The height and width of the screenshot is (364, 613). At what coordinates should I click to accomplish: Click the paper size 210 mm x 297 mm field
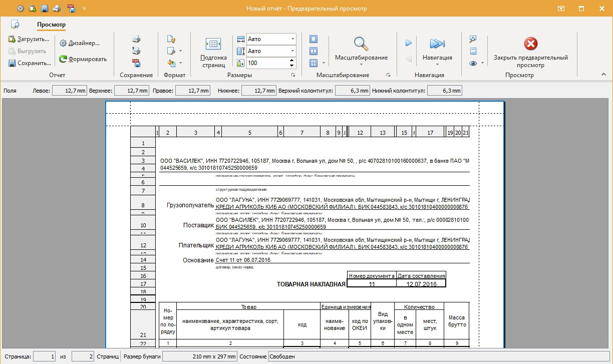click(x=200, y=356)
